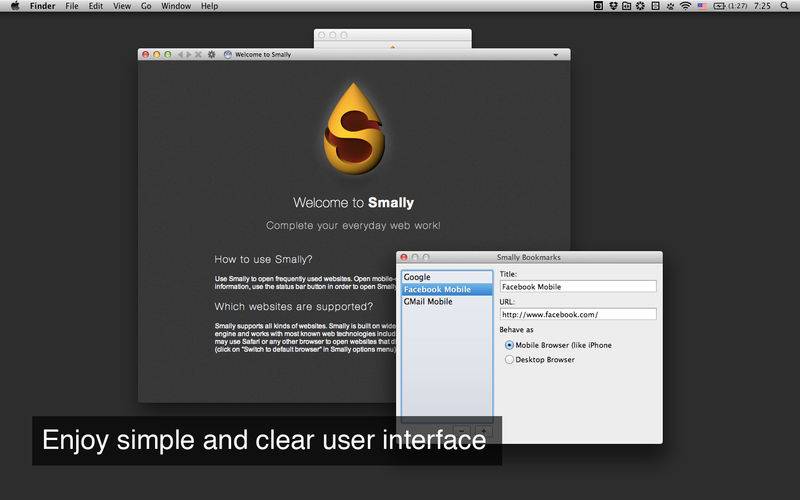This screenshot has width=800, height=500.
Task: Close the Smally Bookmarks window
Action: [x=404, y=257]
